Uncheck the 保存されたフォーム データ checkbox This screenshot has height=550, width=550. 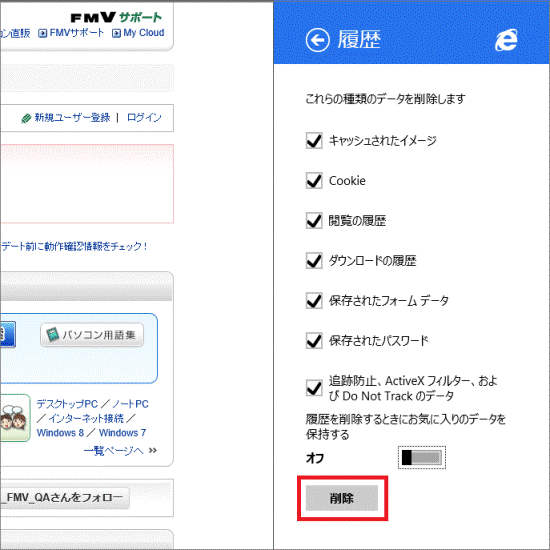(314, 301)
